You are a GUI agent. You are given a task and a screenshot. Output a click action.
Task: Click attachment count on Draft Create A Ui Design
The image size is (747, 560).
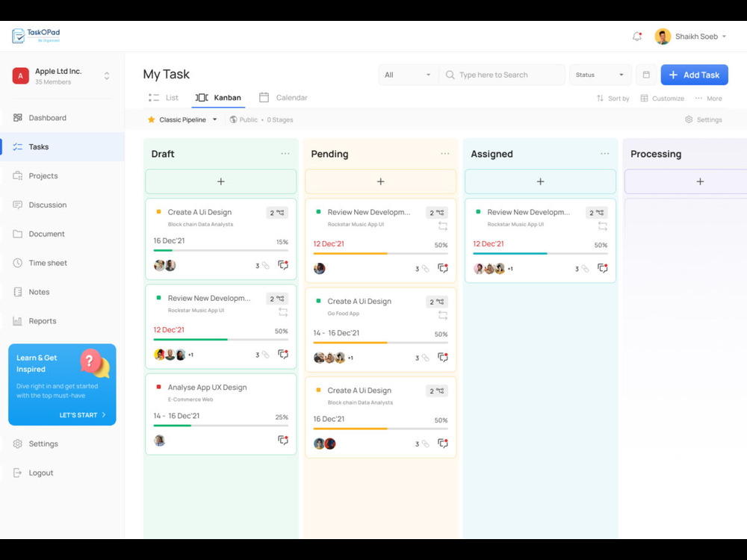coord(262,266)
